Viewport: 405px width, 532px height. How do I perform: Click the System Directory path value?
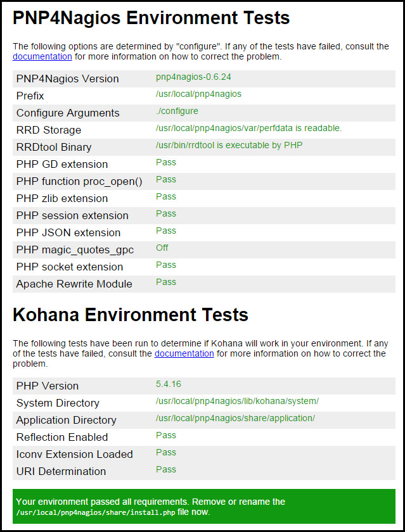point(237,401)
